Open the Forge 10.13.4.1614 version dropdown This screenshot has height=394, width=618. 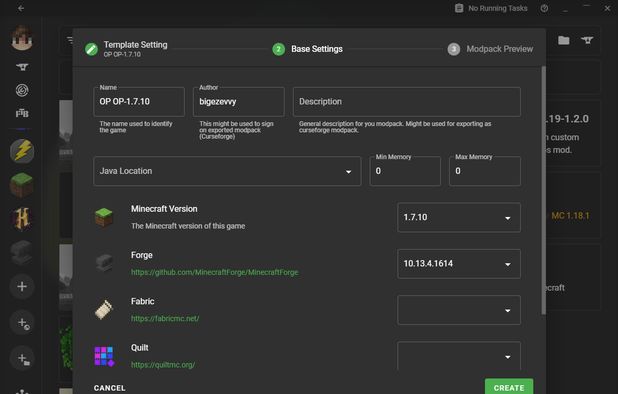[459, 264]
